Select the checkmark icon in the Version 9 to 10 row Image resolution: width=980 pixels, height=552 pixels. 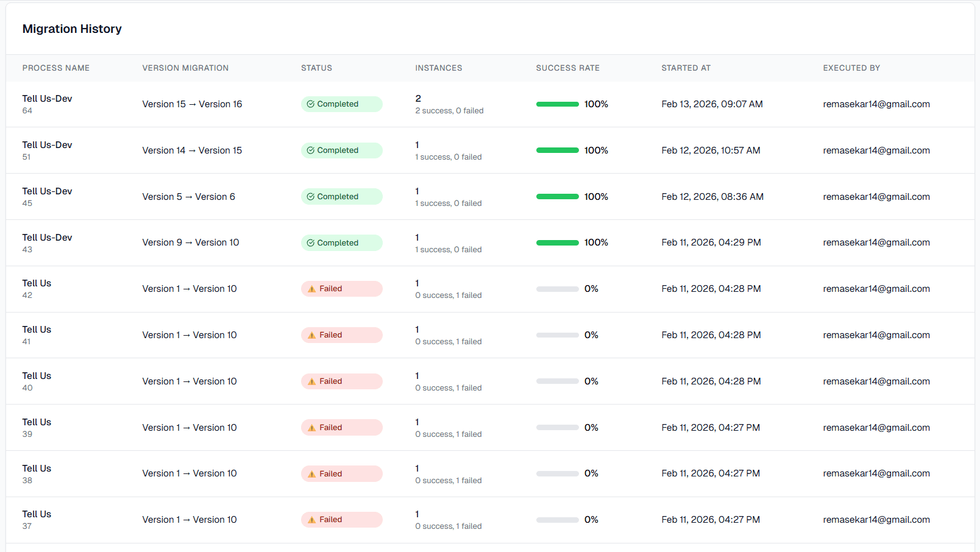tap(311, 242)
